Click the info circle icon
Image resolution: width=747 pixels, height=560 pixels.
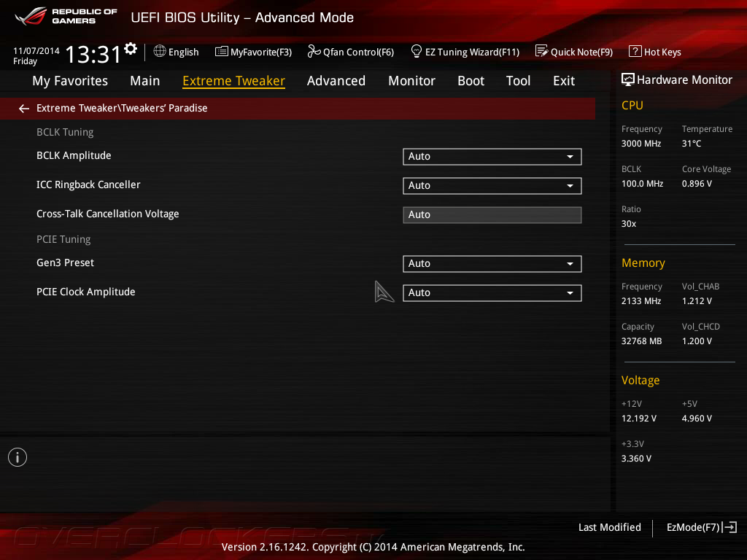18,457
